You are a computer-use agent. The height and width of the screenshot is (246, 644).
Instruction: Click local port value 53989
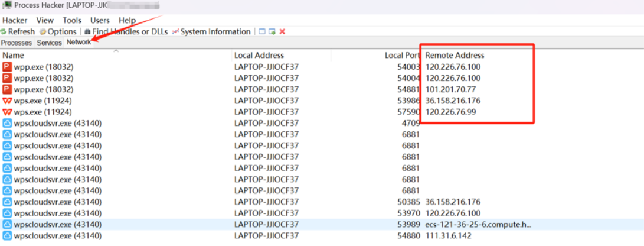click(408, 225)
